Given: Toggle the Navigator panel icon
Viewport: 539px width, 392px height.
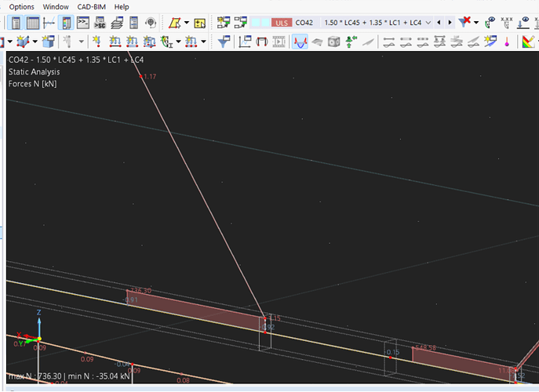Looking at the screenshot, I should click(16, 23).
